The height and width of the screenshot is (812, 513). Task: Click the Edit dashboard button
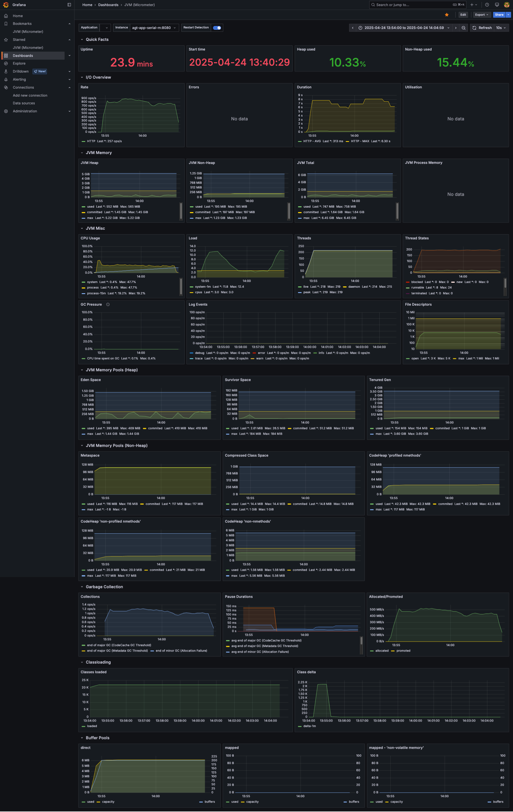coord(463,15)
